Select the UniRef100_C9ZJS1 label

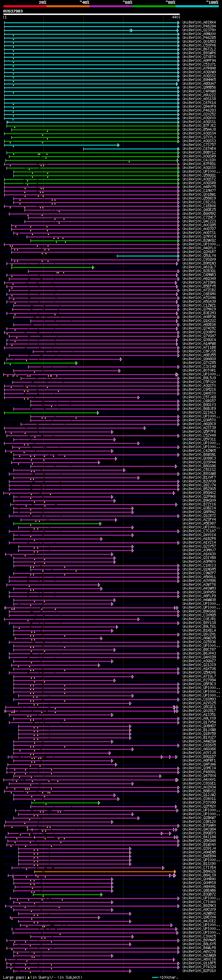(x=199, y=202)
